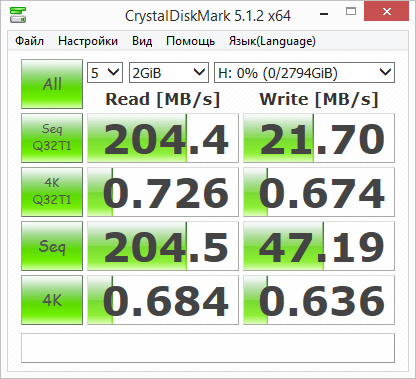
Task: Run all benchmarks with All button
Action: click(x=52, y=84)
